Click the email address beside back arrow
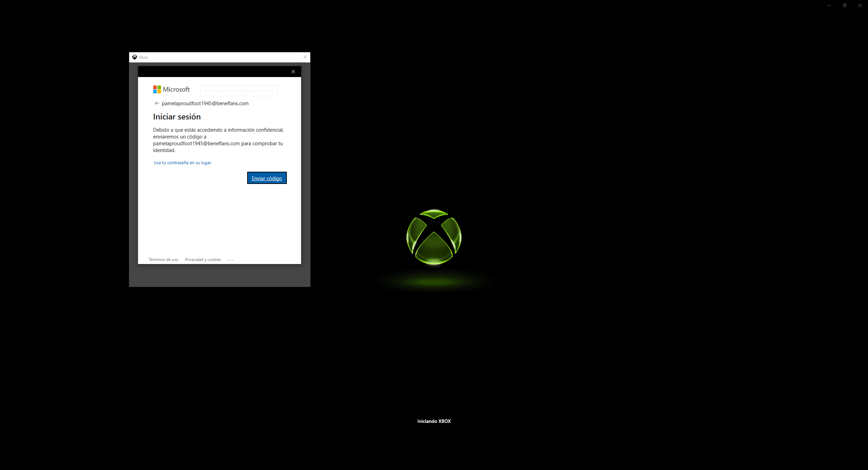Screen dimensions: 868x470 [x=205, y=104]
